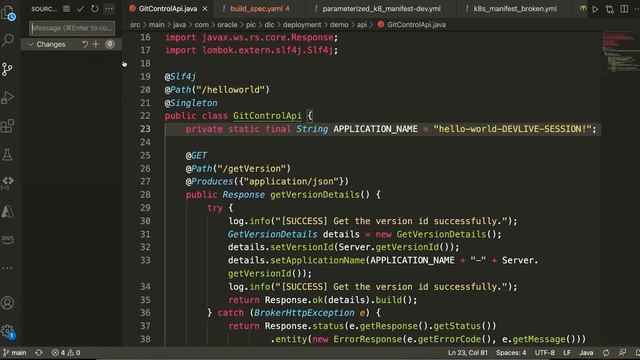Change end of line sequence 'LF'
The width and height of the screenshot is (640, 360).
click(x=567, y=353)
